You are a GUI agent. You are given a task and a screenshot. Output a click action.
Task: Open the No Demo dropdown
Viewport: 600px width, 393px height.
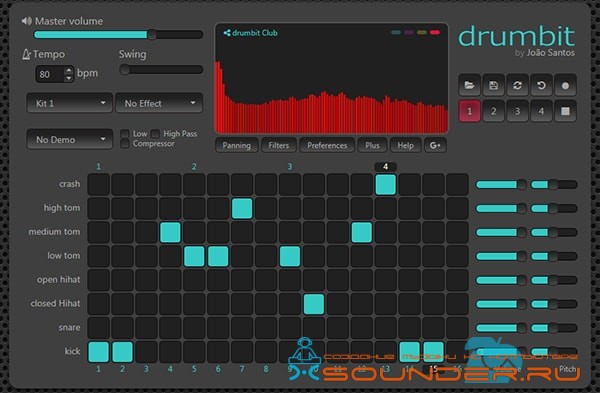tap(69, 139)
